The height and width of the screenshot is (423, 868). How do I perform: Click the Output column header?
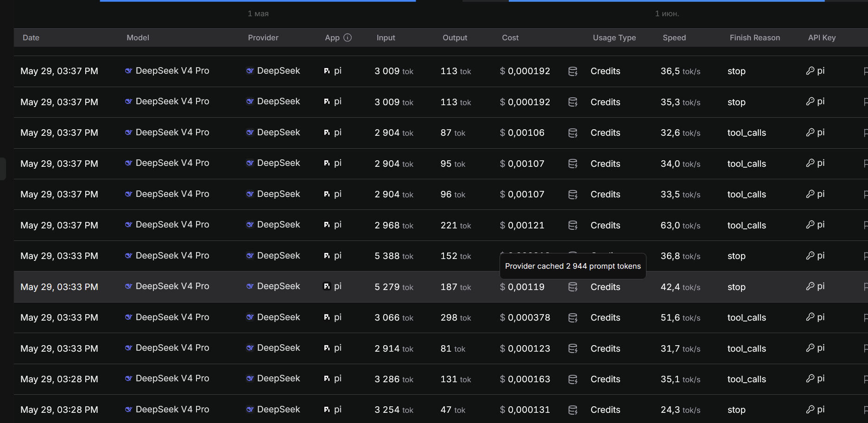click(455, 38)
